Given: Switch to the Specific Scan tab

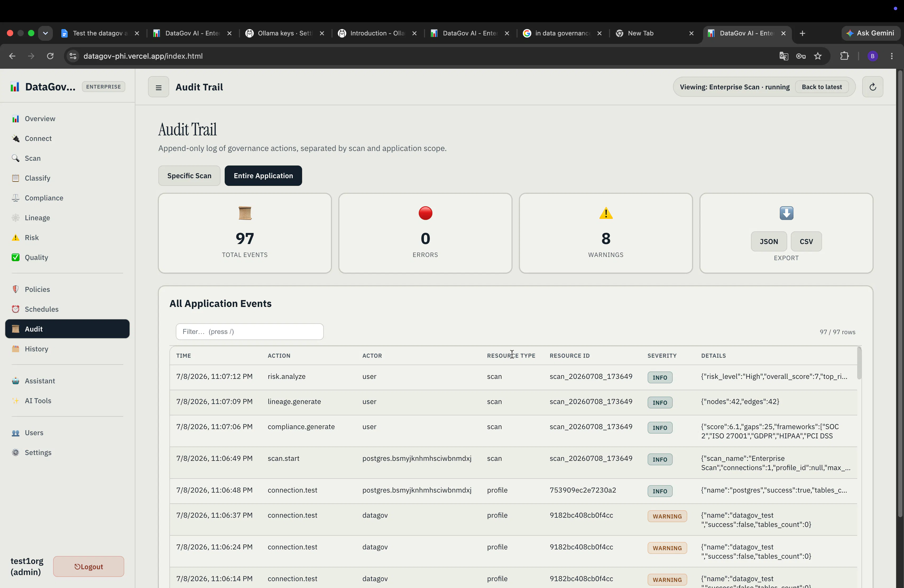Looking at the screenshot, I should point(189,176).
